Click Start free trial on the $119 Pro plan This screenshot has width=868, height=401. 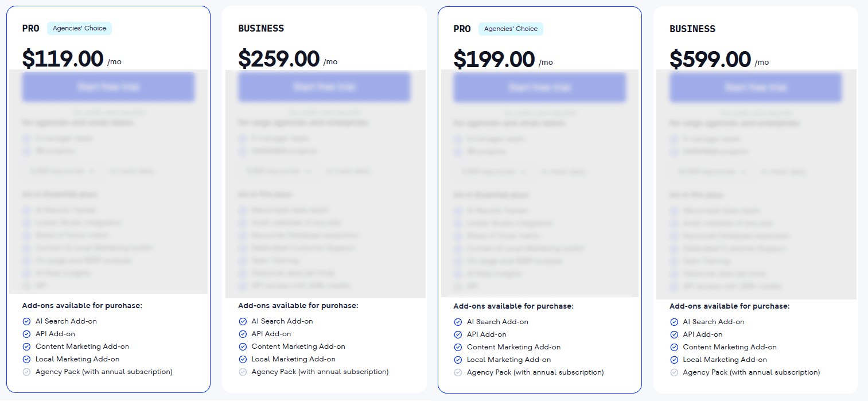[108, 87]
